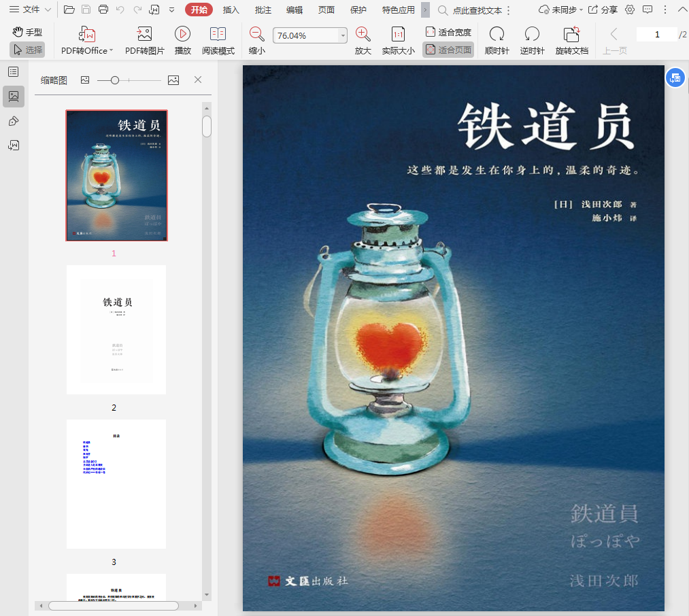
Task: Click the 未同步 cloud sync button
Action: [560, 10]
